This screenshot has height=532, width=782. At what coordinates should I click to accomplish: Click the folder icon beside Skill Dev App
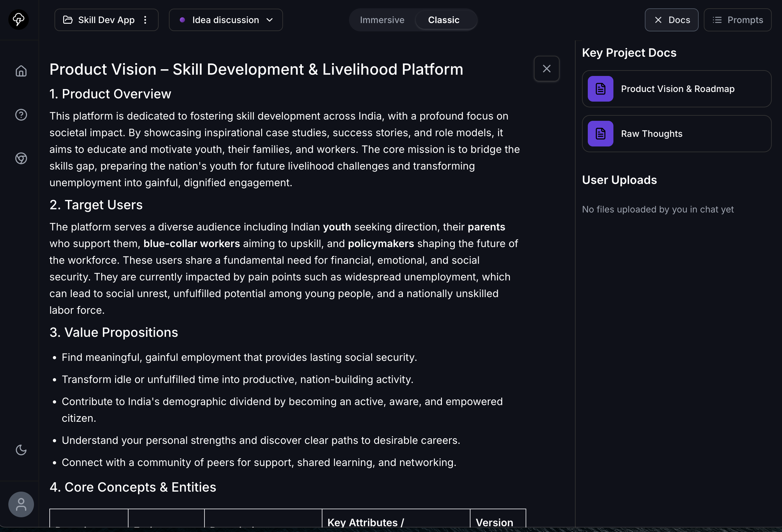pyautogui.click(x=68, y=20)
